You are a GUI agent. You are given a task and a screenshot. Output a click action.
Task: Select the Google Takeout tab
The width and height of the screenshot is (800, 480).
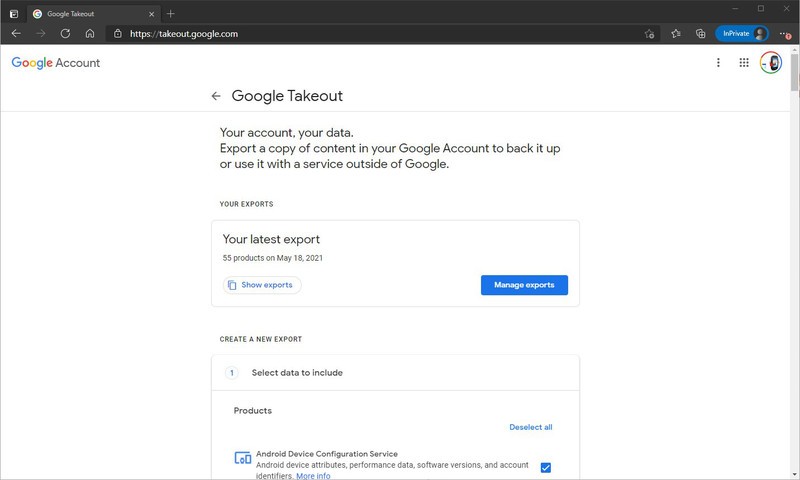click(x=93, y=14)
